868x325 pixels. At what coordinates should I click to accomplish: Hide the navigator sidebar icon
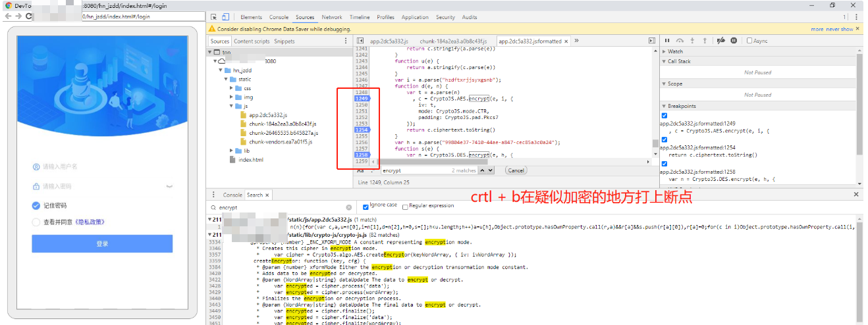click(359, 41)
